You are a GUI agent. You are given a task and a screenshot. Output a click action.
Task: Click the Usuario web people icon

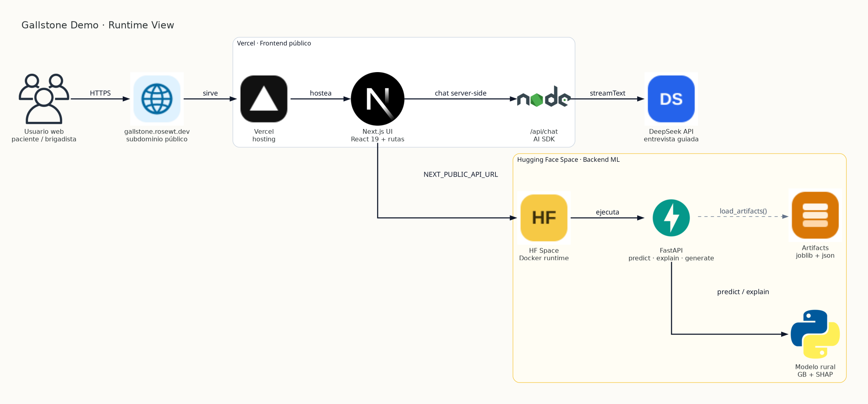[44, 99]
